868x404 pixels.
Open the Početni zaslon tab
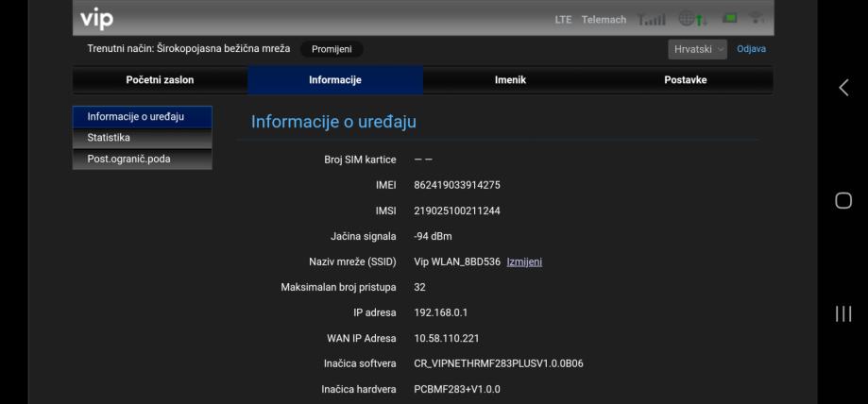coord(160,80)
